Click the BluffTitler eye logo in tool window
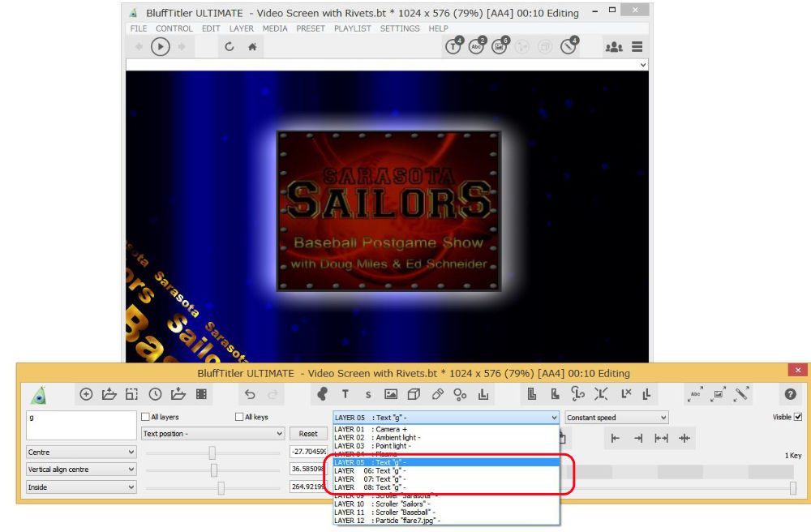This screenshot has width=811, height=532. point(39,395)
